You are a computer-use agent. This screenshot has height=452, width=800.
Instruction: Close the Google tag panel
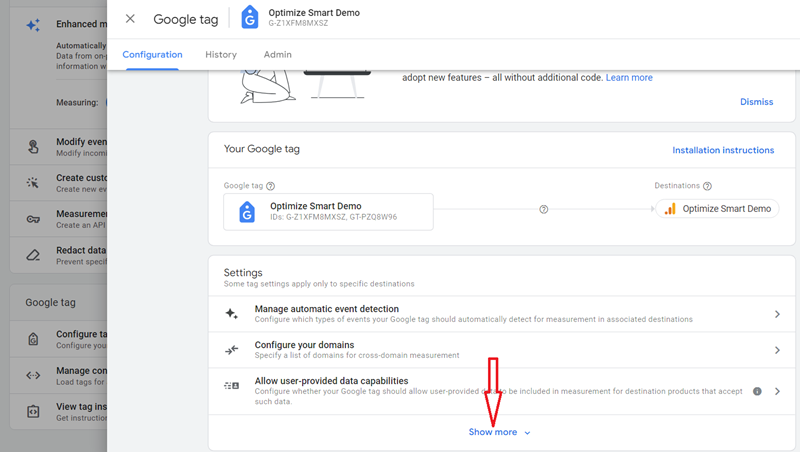130,19
